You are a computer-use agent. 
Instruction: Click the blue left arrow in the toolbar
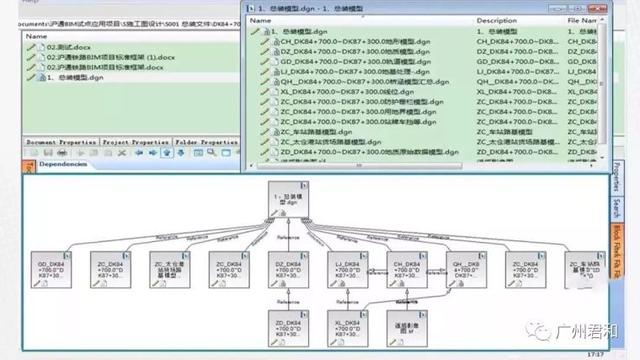pos(139,153)
